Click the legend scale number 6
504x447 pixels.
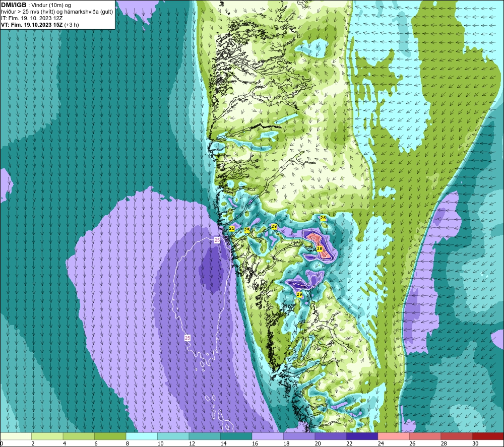click(x=96, y=443)
